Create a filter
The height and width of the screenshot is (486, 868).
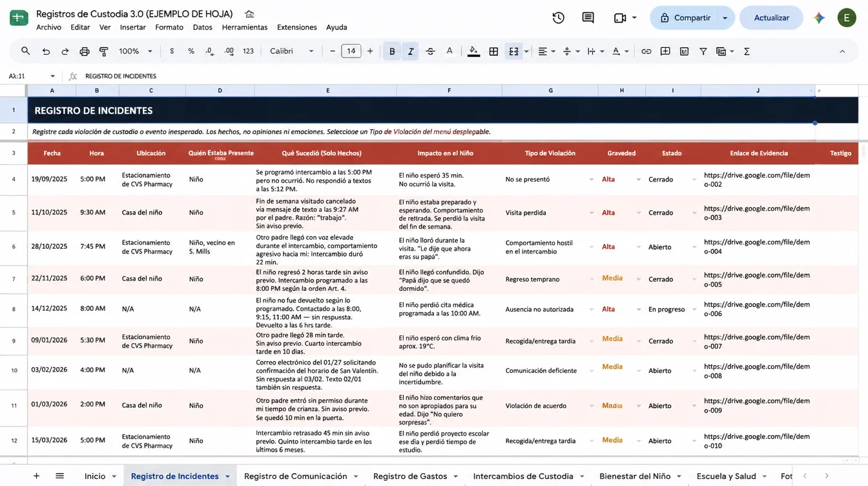[703, 51]
